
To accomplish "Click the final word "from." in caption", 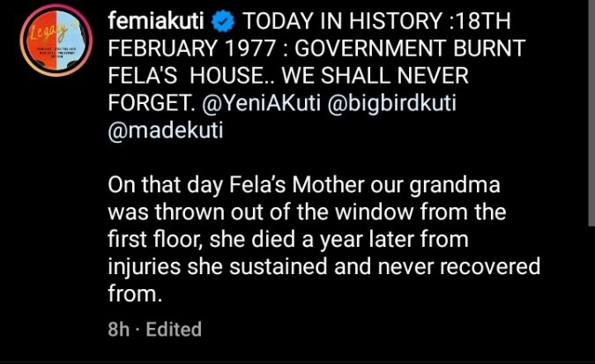I will (x=132, y=292).
